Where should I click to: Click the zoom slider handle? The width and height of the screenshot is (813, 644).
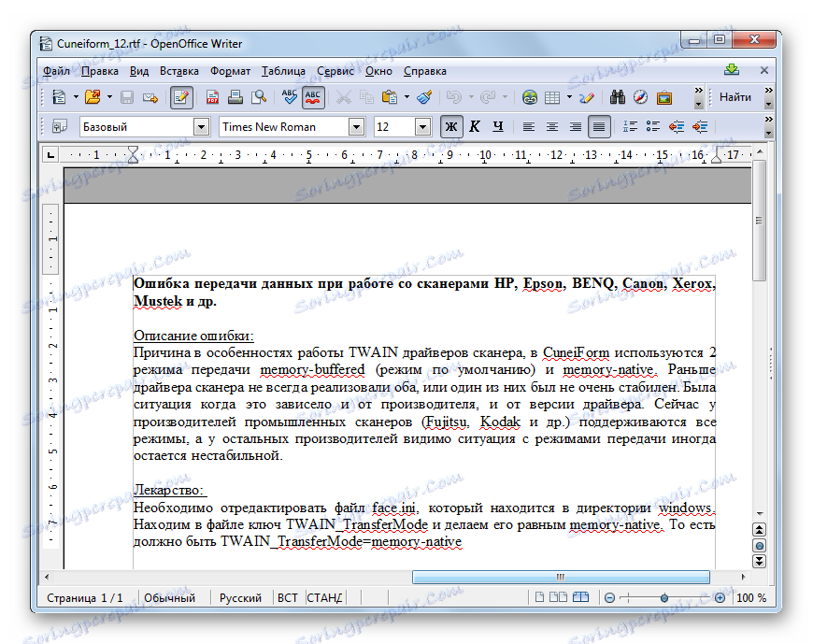[x=664, y=598]
